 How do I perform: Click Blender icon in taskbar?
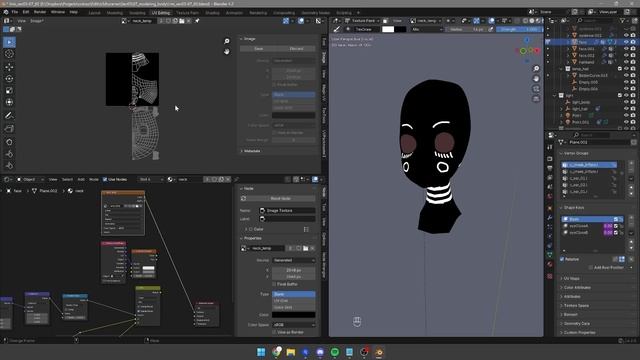point(379,352)
